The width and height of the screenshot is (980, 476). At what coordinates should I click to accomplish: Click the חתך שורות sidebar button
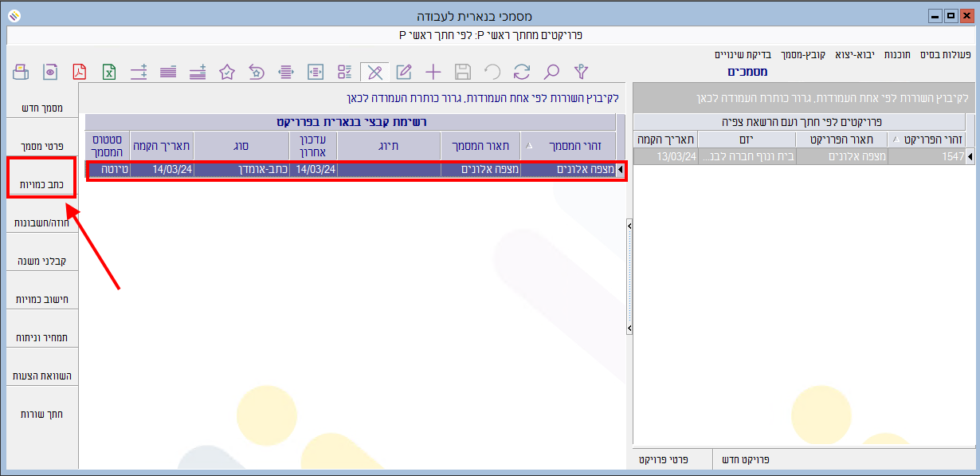43,414
